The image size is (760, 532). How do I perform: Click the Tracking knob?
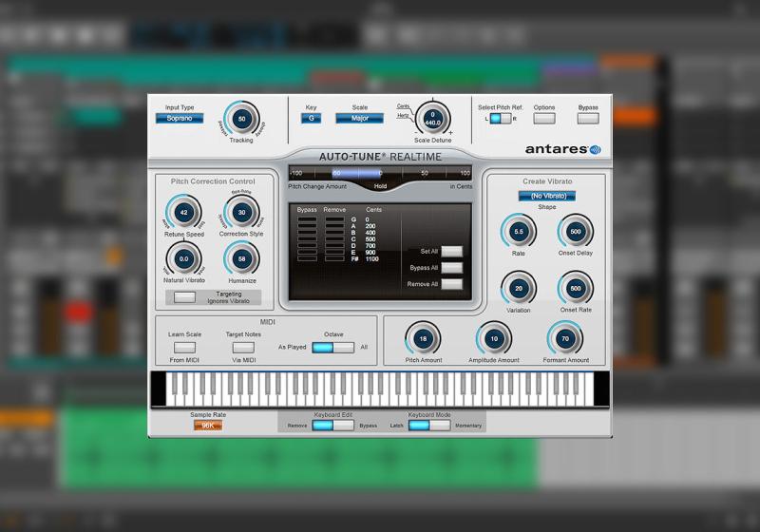pos(241,119)
